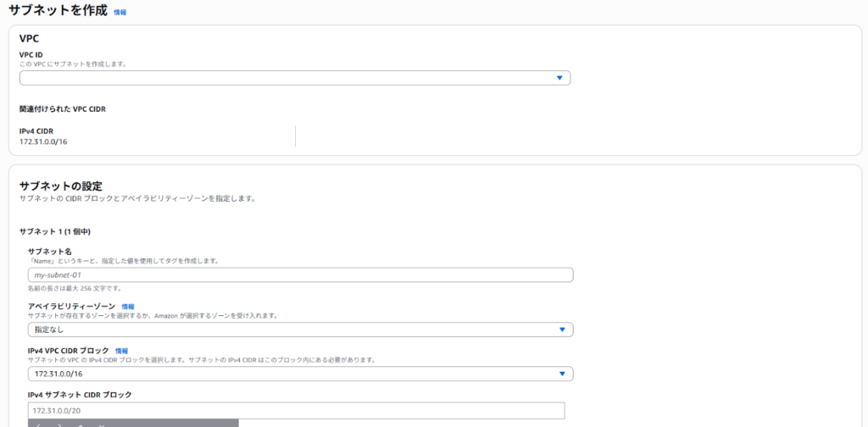The height and width of the screenshot is (427, 868).
Task: Click up arrow in gray CIDR control bar
Action: 81,424
